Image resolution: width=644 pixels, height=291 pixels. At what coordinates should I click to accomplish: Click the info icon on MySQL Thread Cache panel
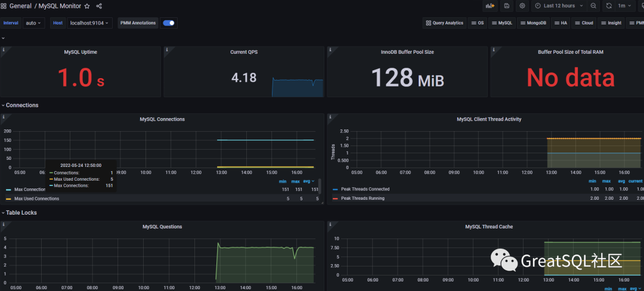(x=330, y=224)
